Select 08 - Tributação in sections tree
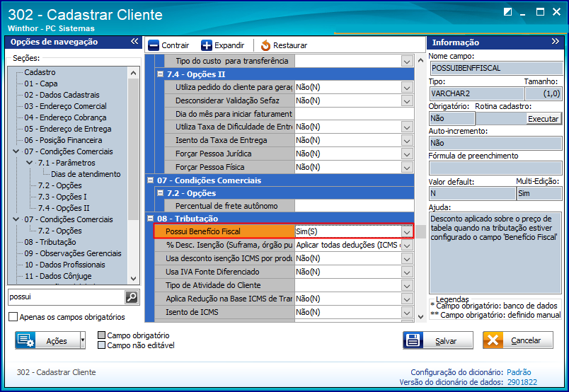 pyautogui.click(x=50, y=242)
